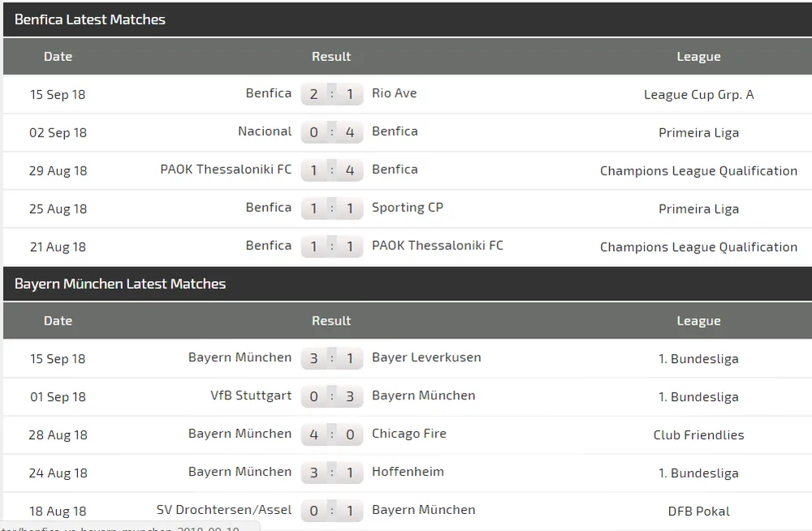This screenshot has height=531, width=812.
Task: Open the PAOK Thessaloniki FC team page
Action: [x=225, y=170]
